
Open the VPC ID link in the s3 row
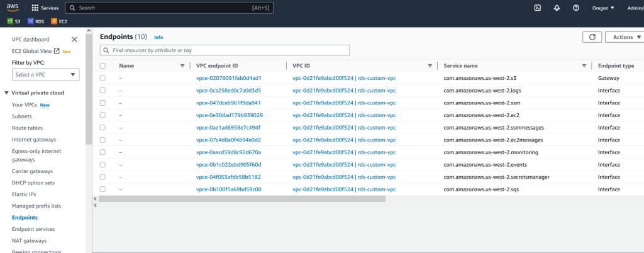(344, 78)
